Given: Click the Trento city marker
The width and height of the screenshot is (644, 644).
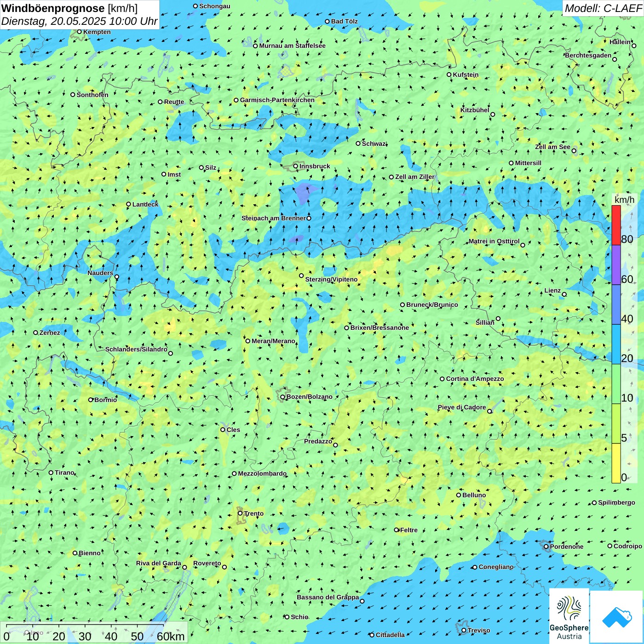Looking at the screenshot, I should tap(240, 513).
